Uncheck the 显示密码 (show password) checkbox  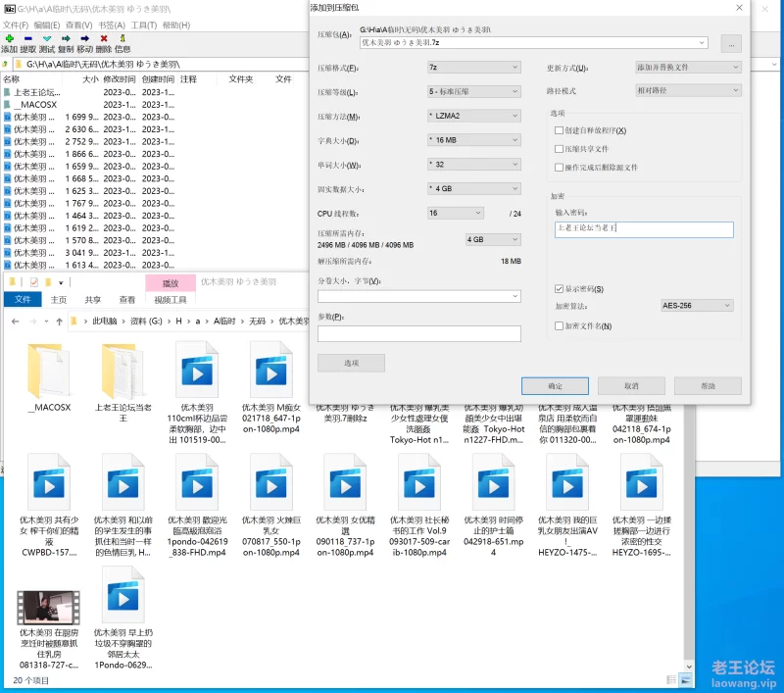[559, 289]
